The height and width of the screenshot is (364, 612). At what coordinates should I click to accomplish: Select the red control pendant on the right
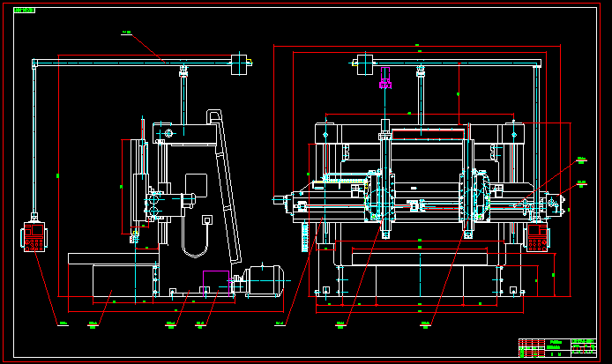pyautogui.click(x=538, y=239)
